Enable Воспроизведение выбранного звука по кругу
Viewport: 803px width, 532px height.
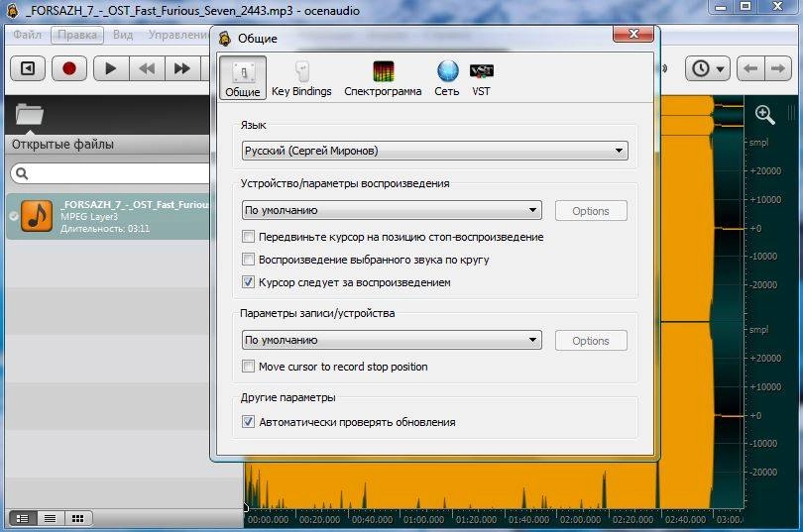click(x=249, y=260)
